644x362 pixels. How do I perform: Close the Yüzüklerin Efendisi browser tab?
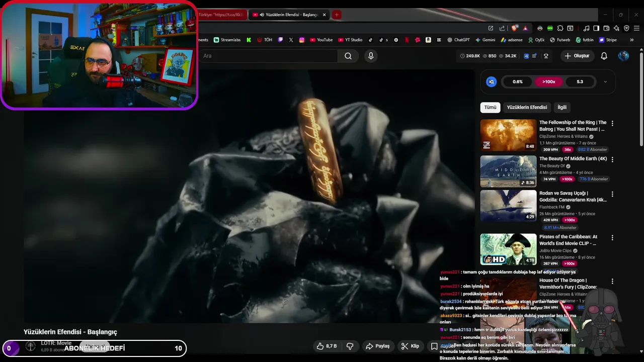click(x=325, y=15)
